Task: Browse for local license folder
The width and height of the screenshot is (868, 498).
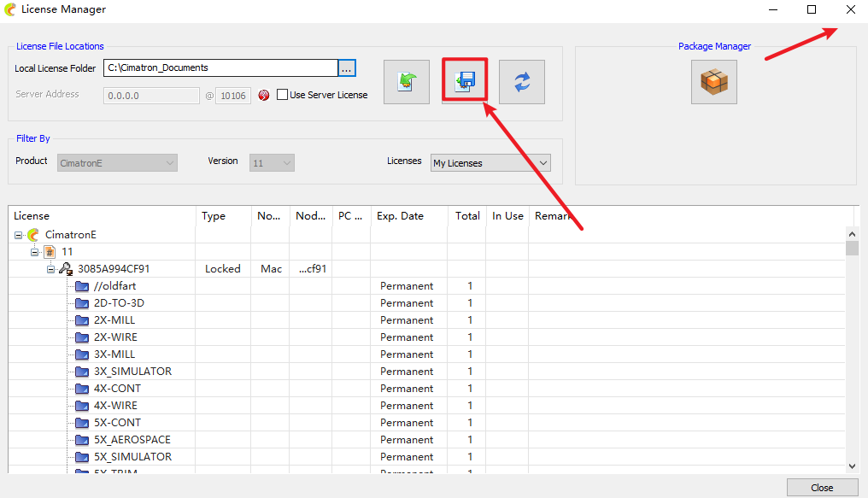Action: point(347,68)
